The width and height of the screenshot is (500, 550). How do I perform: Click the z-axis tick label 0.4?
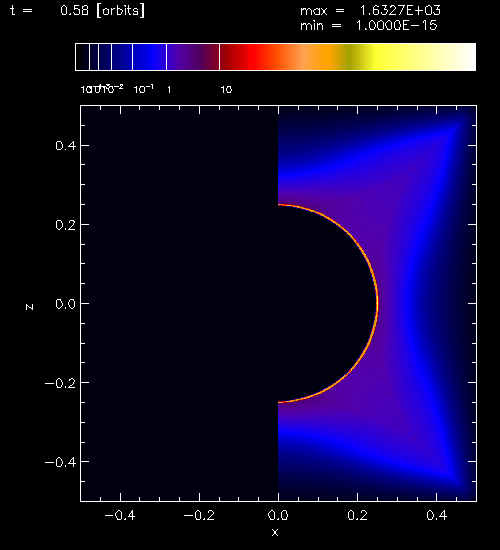click(x=66, y=146)
